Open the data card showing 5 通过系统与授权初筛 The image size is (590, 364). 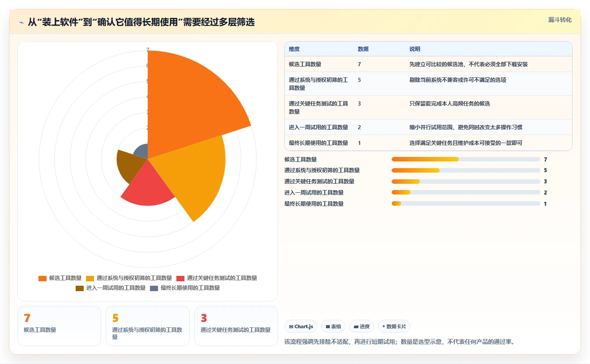148,326
